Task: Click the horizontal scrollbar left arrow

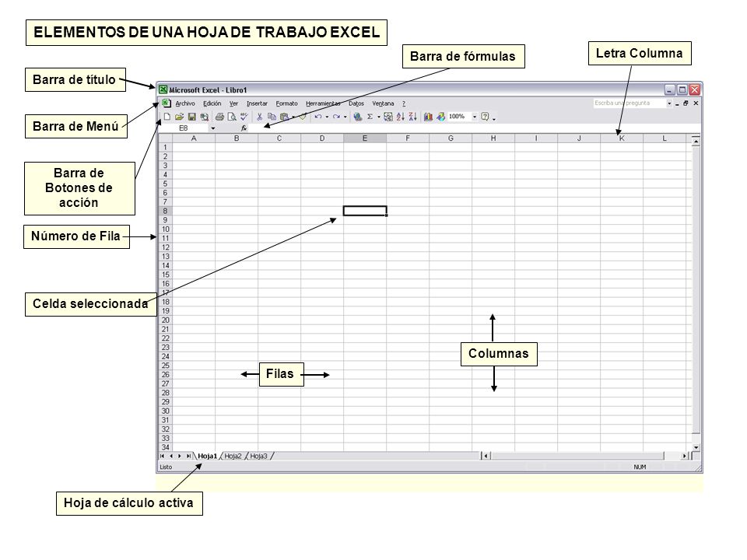Action: click(x=486, y=457)
